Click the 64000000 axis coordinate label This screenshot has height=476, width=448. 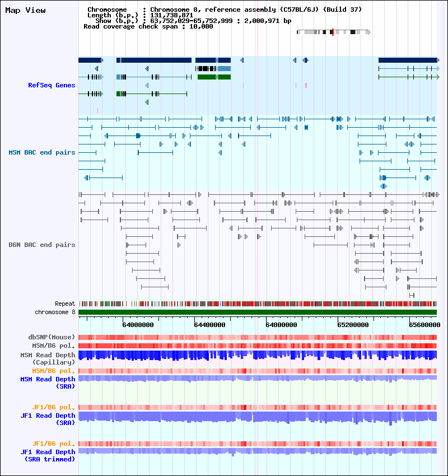click(x=138, y=325)
